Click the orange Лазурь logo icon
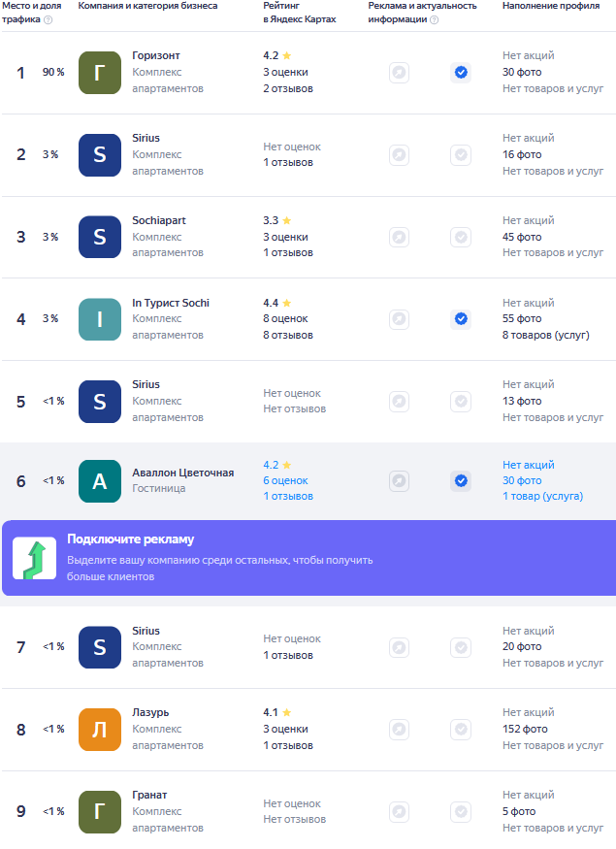This screenshot has width=616, height=849. tap(100, 730)
